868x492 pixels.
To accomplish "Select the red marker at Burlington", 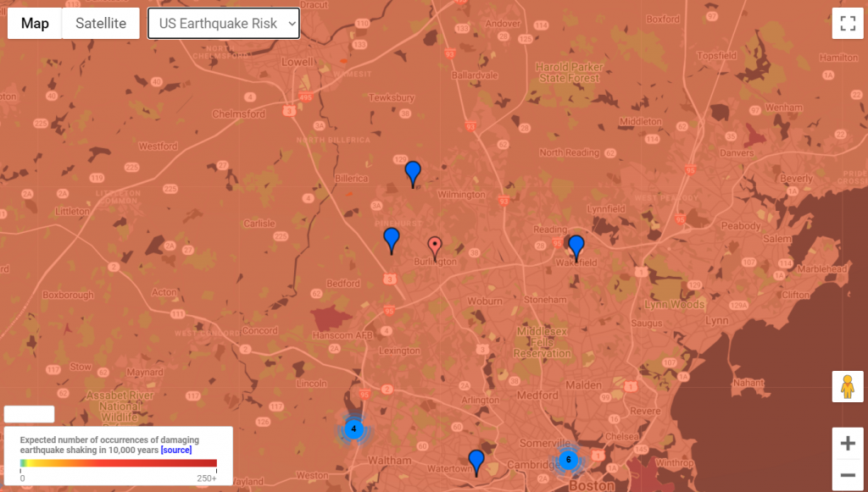I will point(435,246).
